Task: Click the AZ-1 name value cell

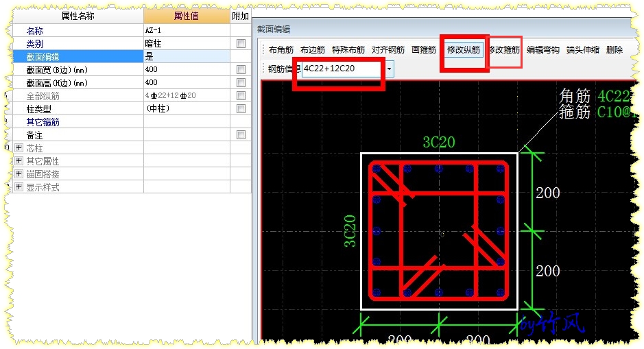Action: point(187,30)
